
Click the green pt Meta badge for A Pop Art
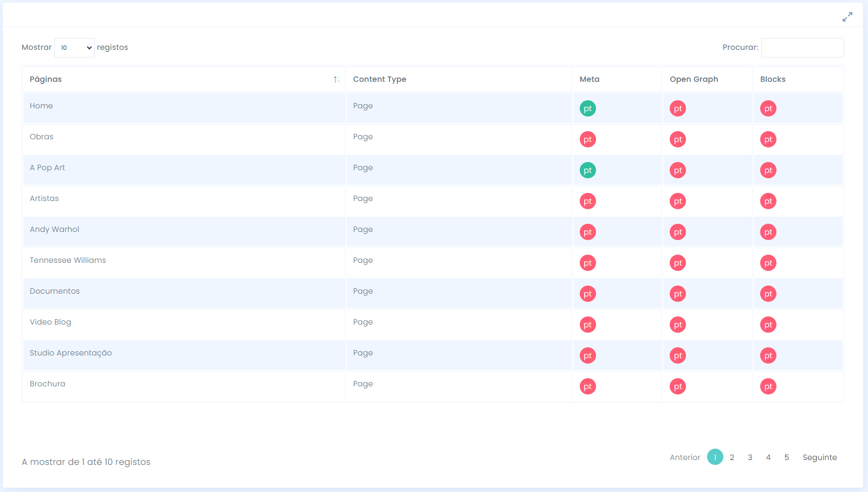point(587,170)
